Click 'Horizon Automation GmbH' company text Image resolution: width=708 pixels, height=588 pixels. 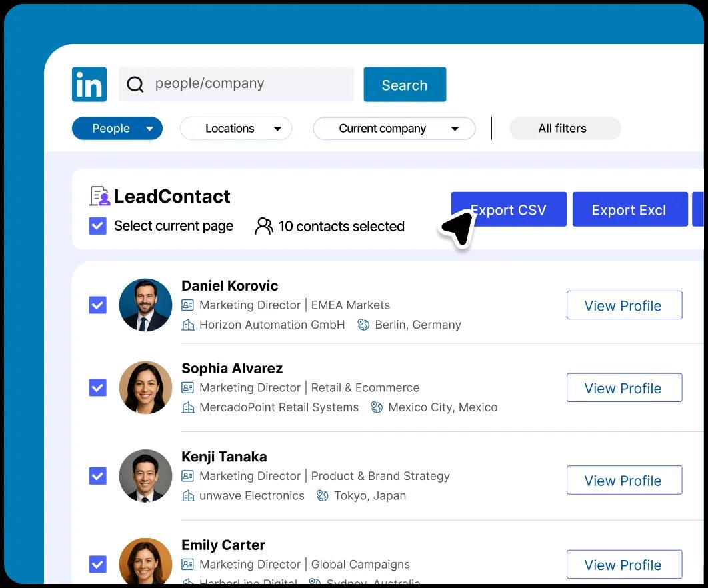click(272, 325)
